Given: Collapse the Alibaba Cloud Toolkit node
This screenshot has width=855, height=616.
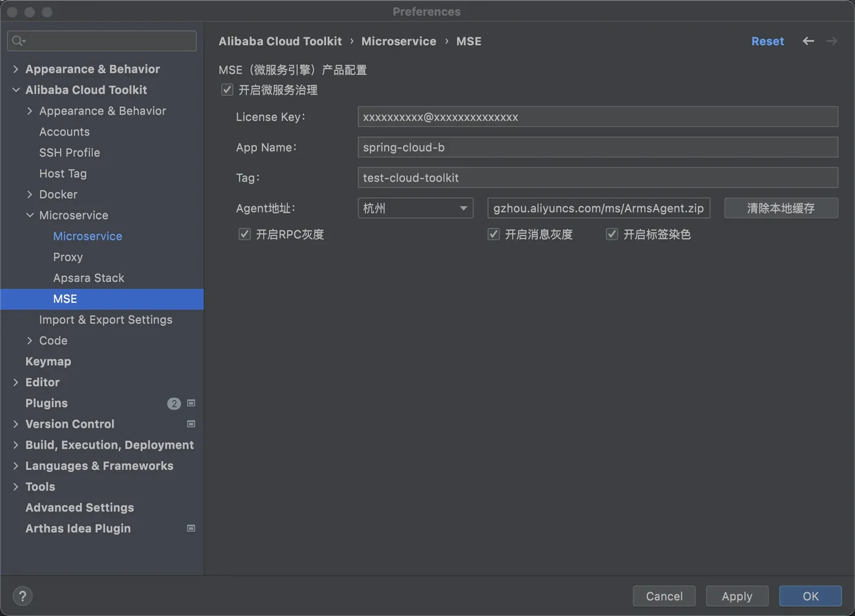Looking at the screenshot, I should click(x=15, y=90).
